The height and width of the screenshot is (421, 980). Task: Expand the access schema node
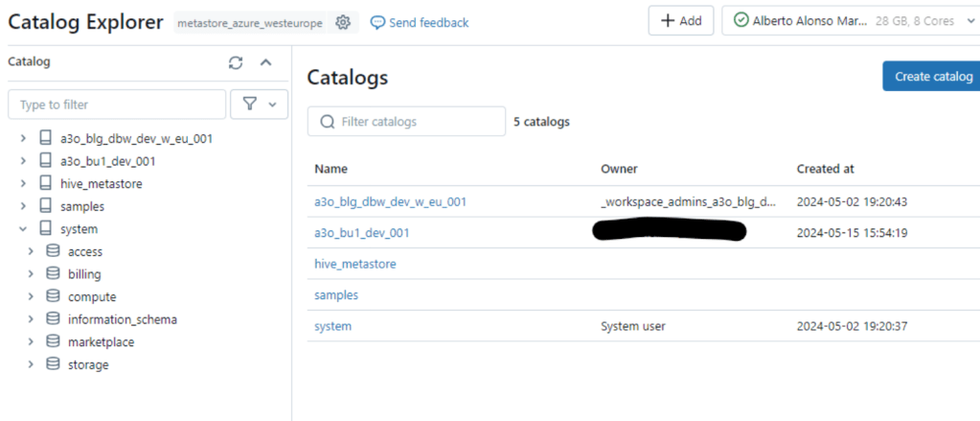[31, 251]
